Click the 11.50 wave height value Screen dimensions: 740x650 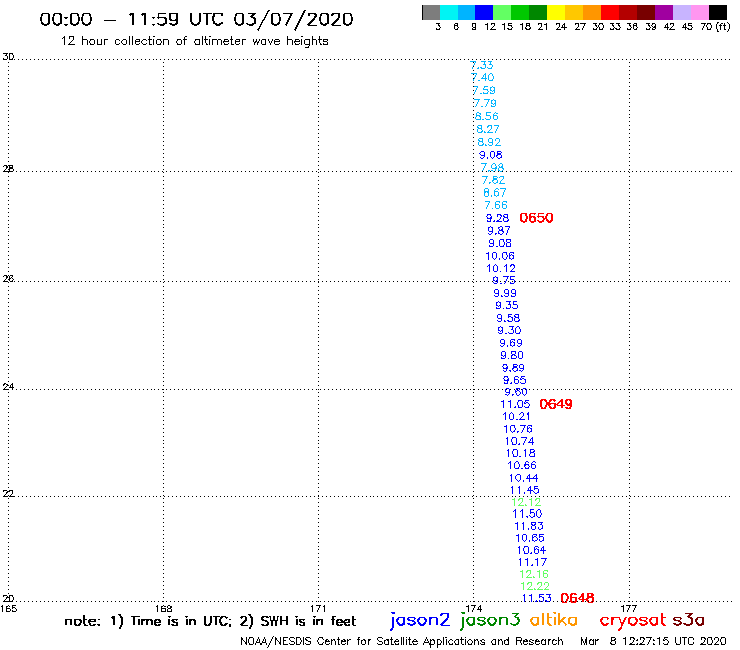[x=528, y=514]
